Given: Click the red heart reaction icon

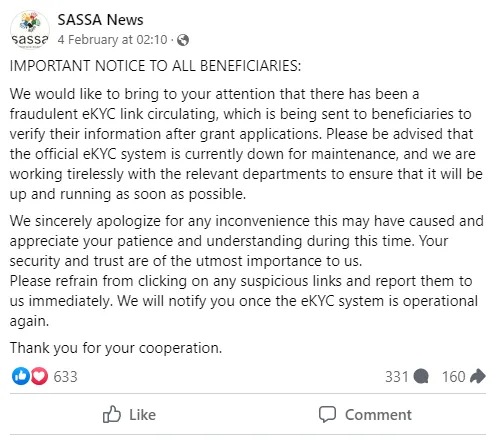Looking at the screenshot, I should click(x=39, y=376).
